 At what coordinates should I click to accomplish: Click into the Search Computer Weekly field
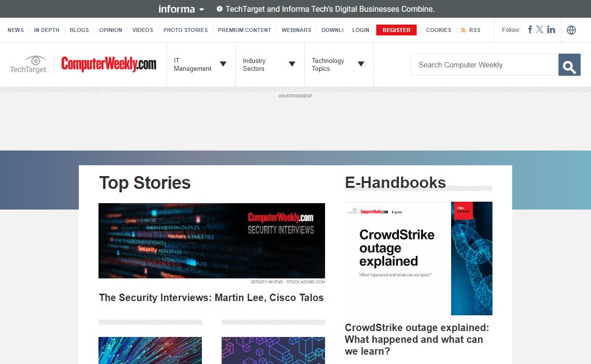485,65
